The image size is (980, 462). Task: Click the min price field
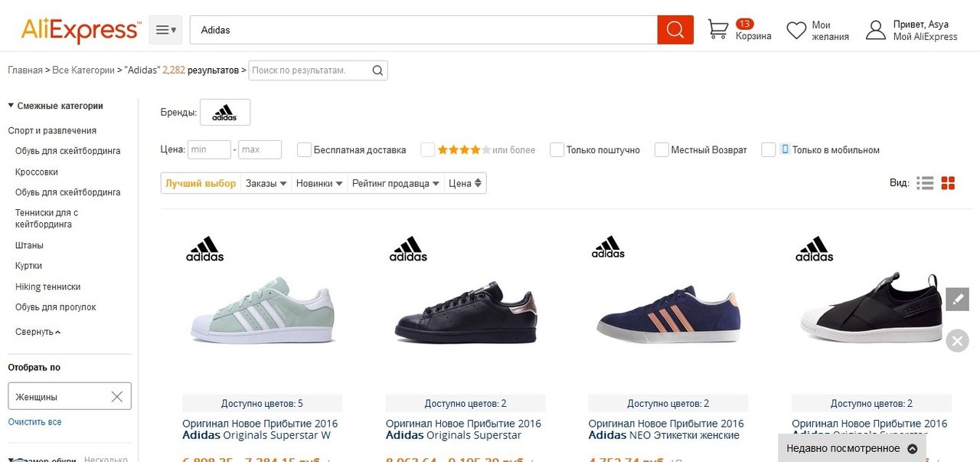point(209,149)
